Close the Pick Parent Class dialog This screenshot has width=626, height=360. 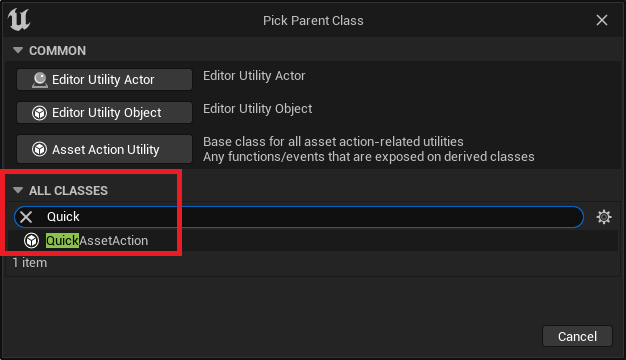[x=602, y=20]
